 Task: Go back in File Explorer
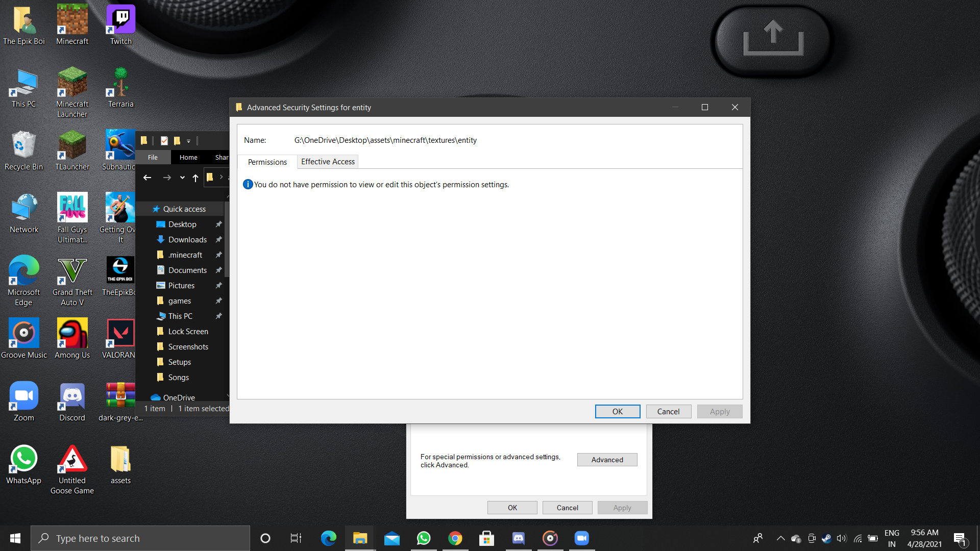pyautogui.click(x=148, y=178)
